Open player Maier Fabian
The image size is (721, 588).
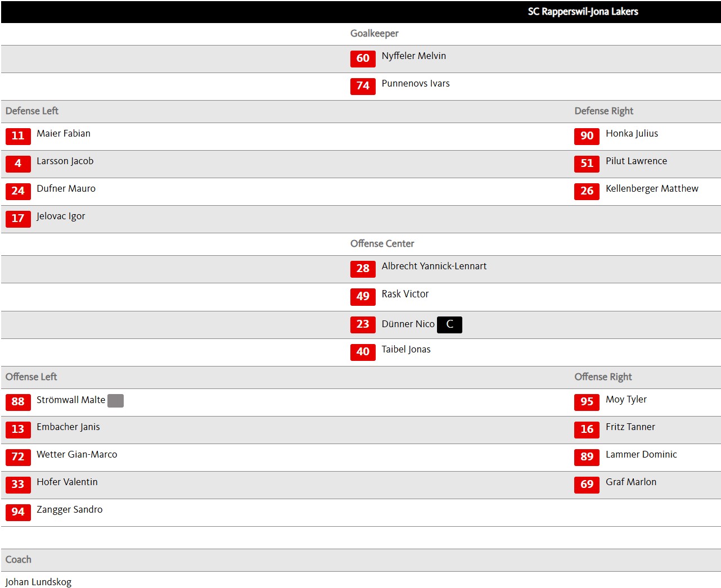[x=64, y=133]
